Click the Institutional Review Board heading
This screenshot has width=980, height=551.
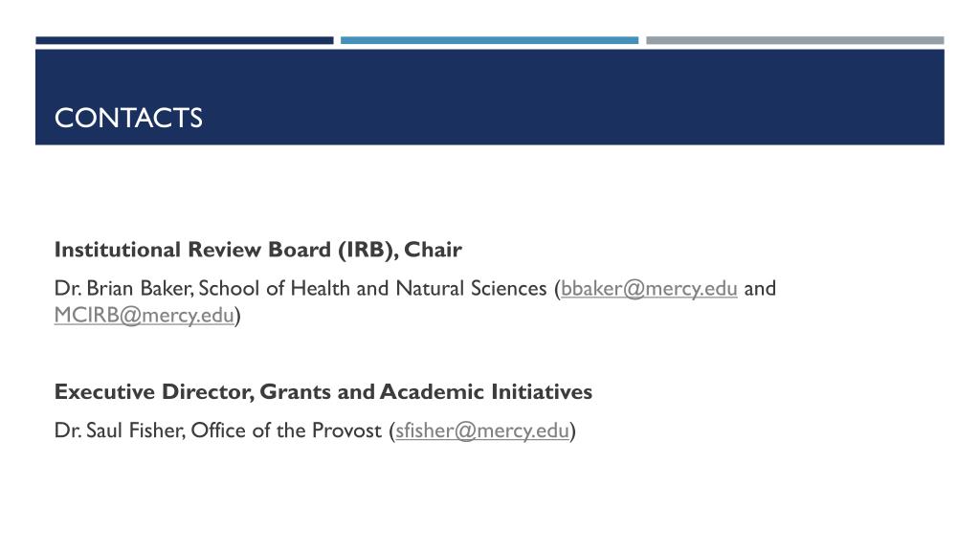[257, 250]
